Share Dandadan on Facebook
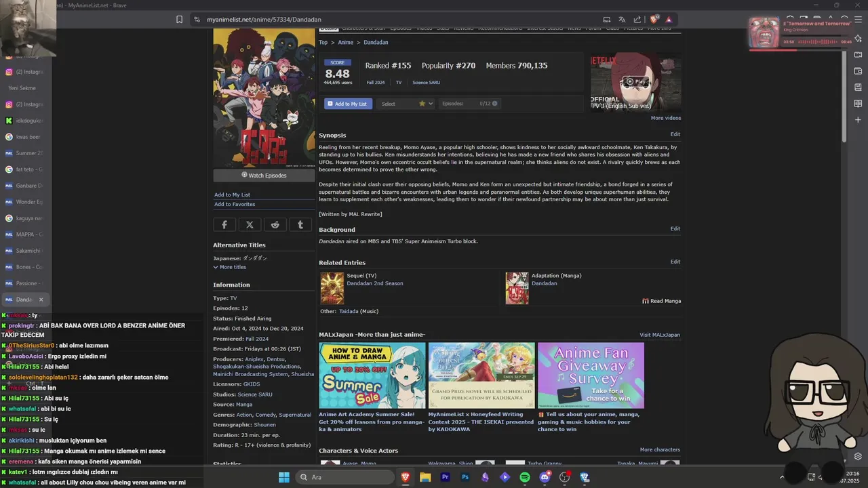Viewport: 868px width, 488px height. click(x=224, y=224)
